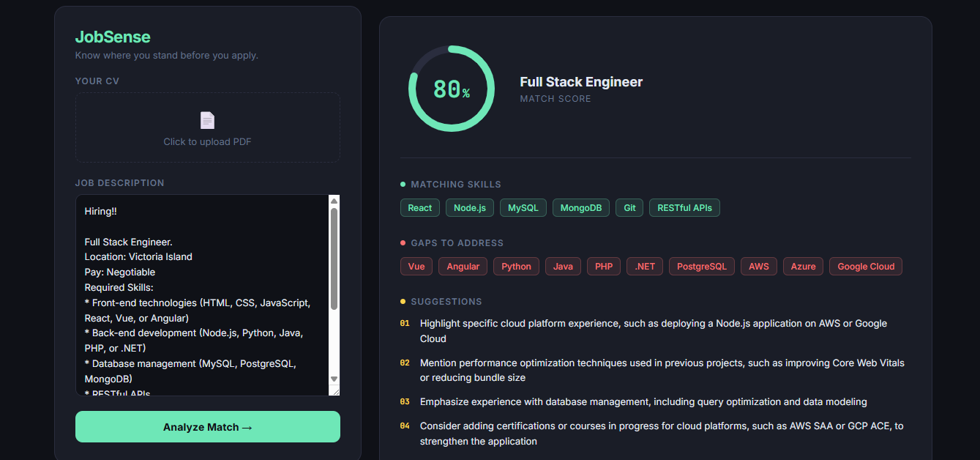The height and width of the screenshot is (460, 980).
Task: Select the RESTful APIs skill tag
Action: (685, 208)
